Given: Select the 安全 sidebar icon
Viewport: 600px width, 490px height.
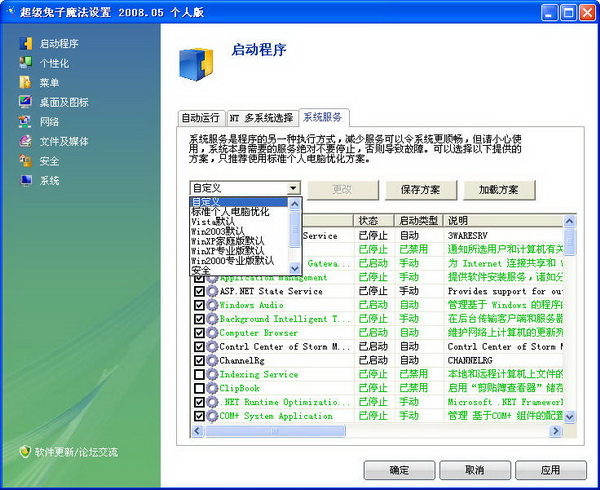Looking at the screenshot, I should pyautogui.click(x=26, y=161).
